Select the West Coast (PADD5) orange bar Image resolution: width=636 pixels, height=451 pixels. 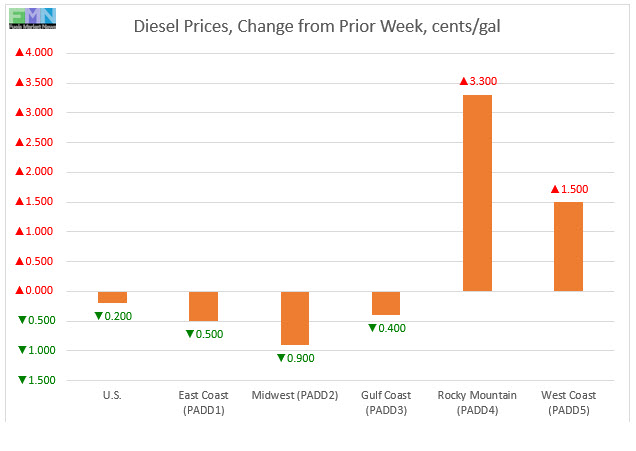(568, 246)
